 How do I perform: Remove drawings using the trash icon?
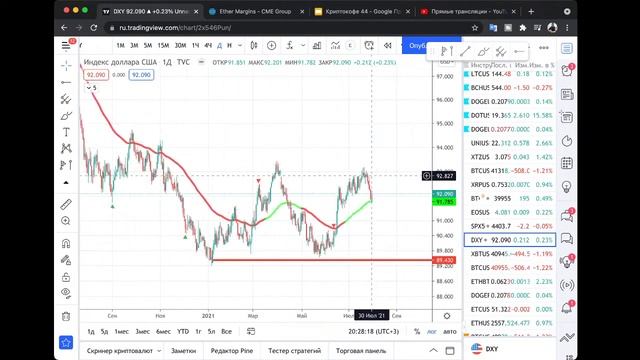tap(66, 316)
